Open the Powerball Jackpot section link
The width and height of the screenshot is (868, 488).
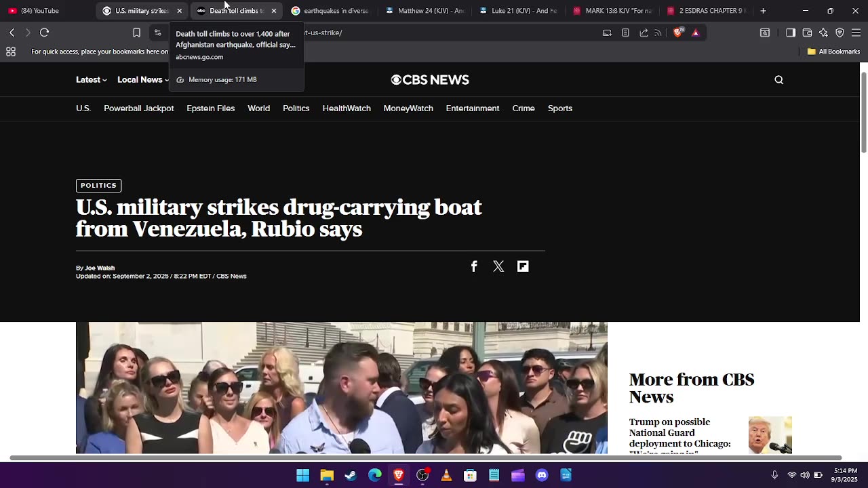(x=139, y=108)
